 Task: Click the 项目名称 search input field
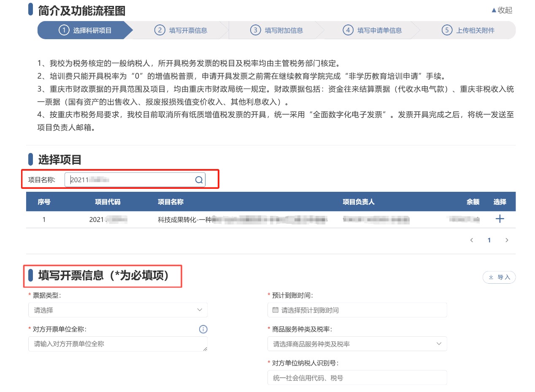[131, 180]
